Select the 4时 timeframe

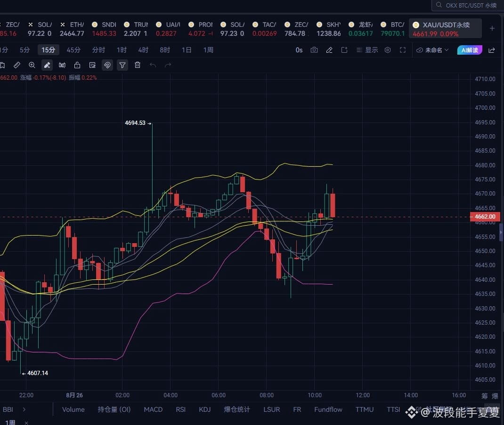[143, 50]
